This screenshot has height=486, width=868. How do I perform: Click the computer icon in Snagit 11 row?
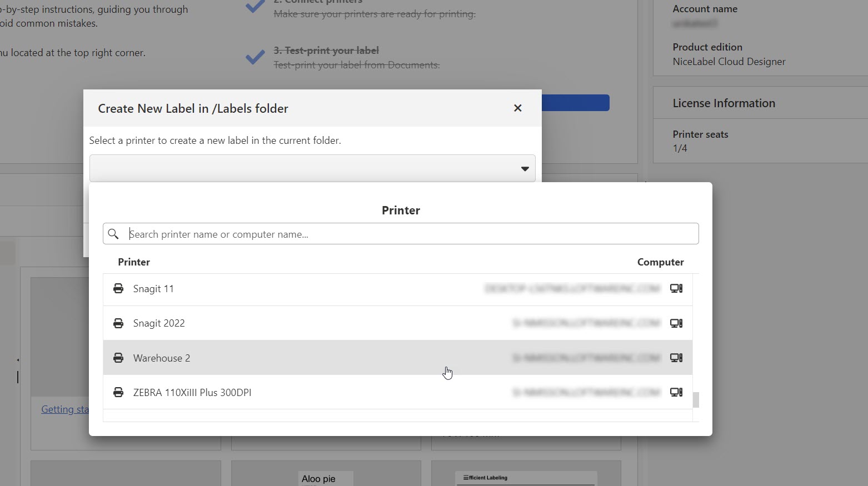coord(676,288)
